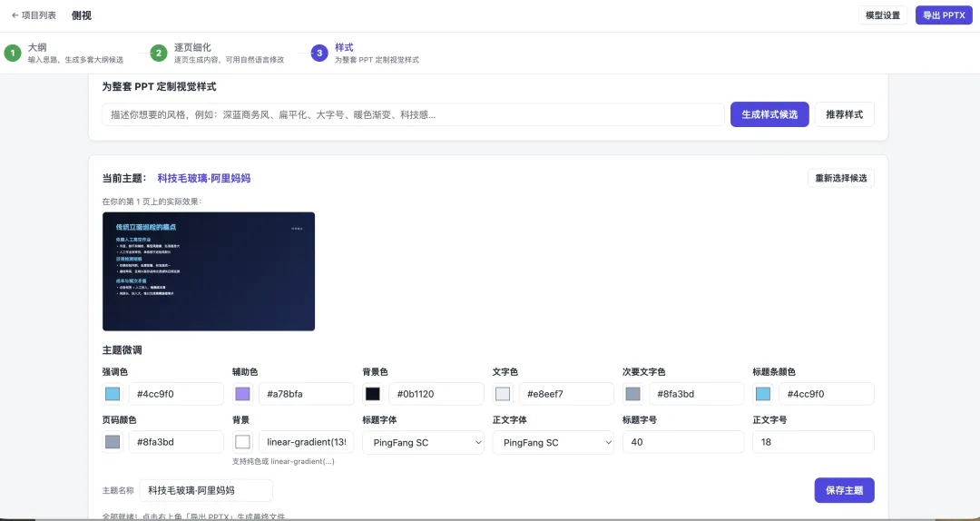Click 推荐样式 button
This screenshot has height=521, width=980.
click(x=844, y=114)
